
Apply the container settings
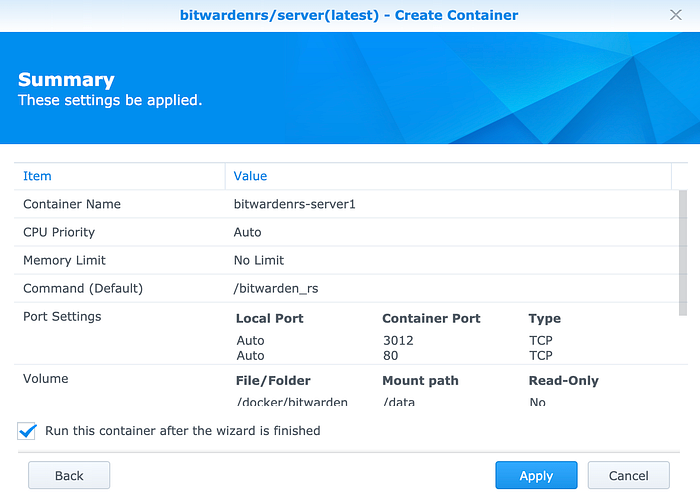coord(536,475)
